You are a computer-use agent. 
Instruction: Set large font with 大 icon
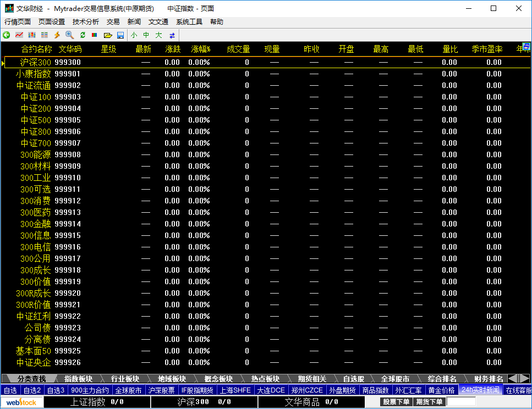click(159, 35)
